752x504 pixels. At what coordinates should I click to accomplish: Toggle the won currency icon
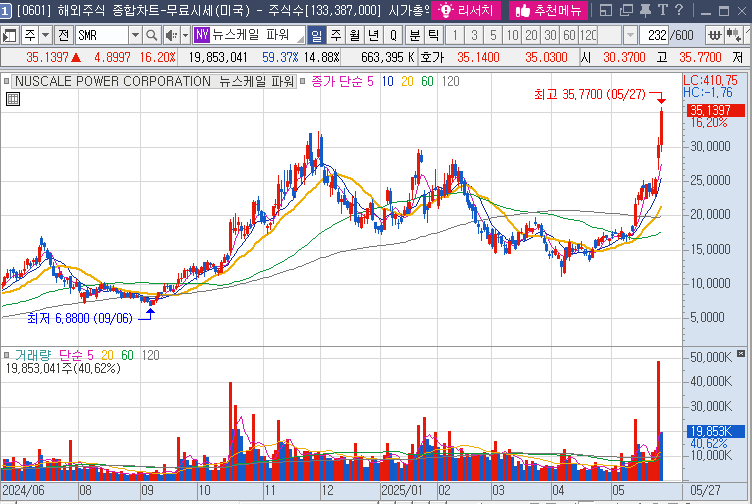[x=715, y=35]
